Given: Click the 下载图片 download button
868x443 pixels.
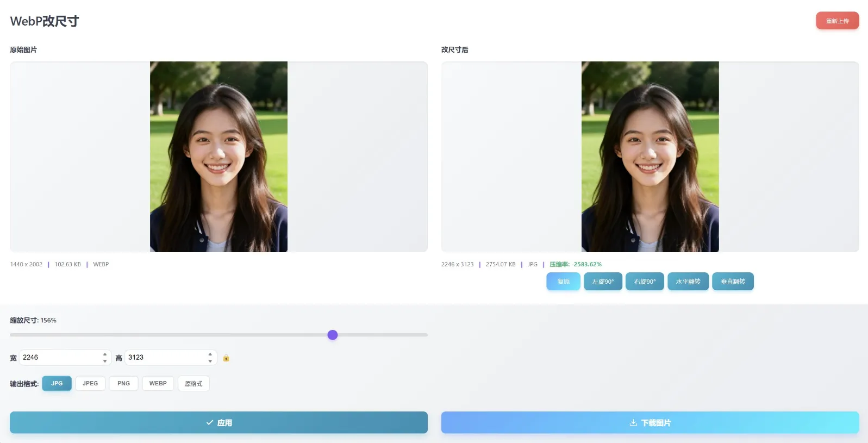Looking at the screenshot, I should coord(650,422).
